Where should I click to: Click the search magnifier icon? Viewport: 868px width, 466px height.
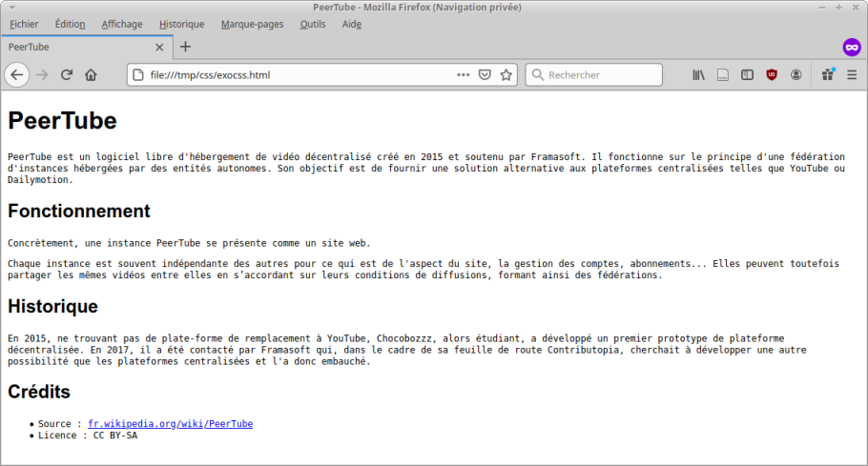point(538,74)
